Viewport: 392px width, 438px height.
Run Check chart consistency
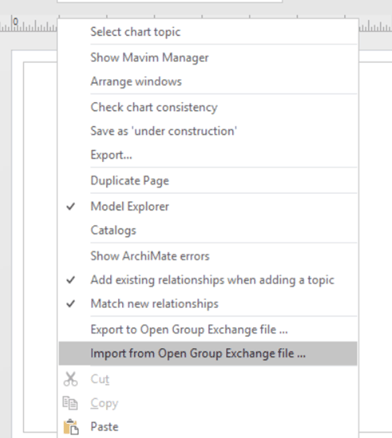pos(154,107)
